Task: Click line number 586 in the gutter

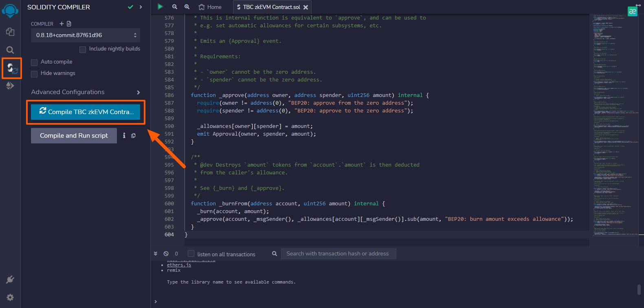Action: pos(169,95)
